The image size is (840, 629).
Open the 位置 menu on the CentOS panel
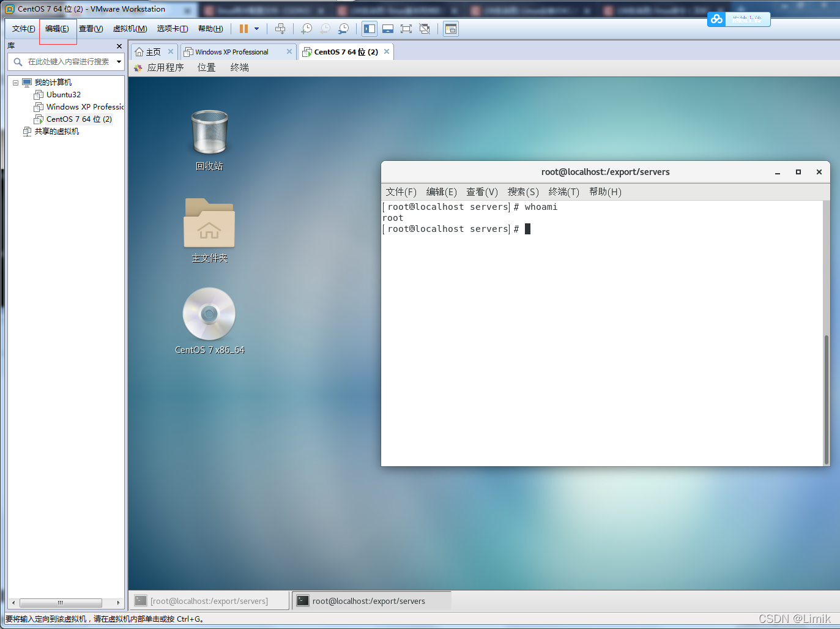pyautogui.click(x=207, y=68)
